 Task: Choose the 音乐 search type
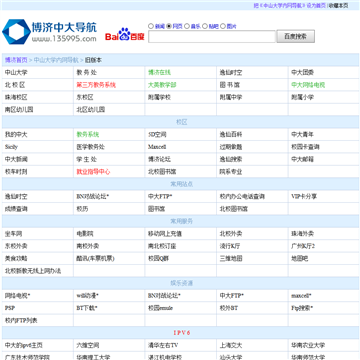tap(187, 26)
